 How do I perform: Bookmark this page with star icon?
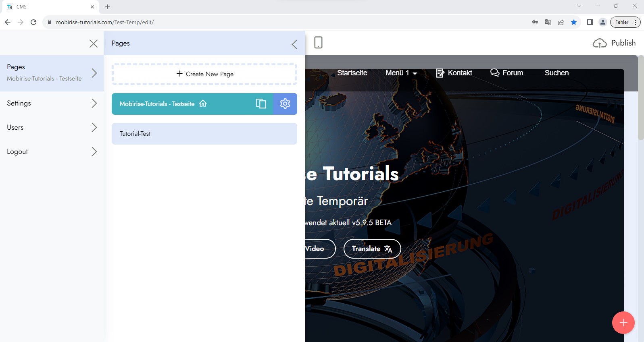pyautogui.click(x=573, y=22)
